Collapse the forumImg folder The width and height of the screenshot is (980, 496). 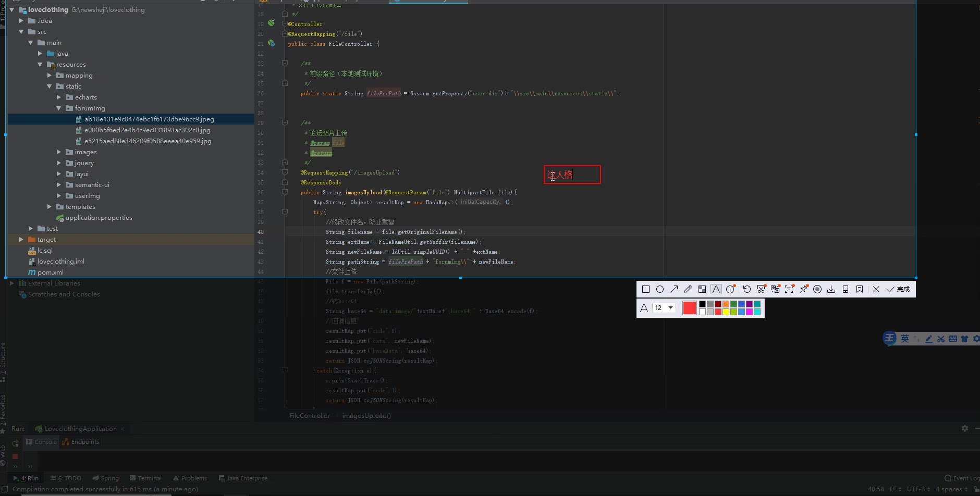pos(59,108)
